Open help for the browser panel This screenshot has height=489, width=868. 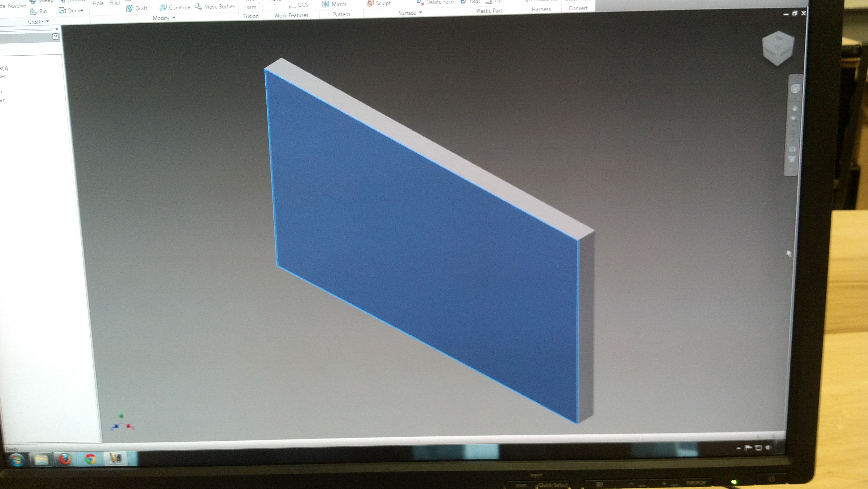click(56, 37)
